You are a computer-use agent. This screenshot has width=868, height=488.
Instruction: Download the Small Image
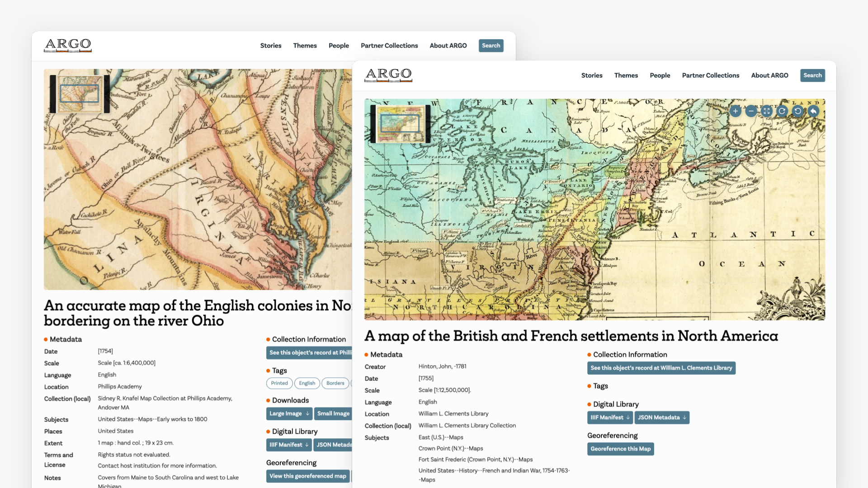333,413
